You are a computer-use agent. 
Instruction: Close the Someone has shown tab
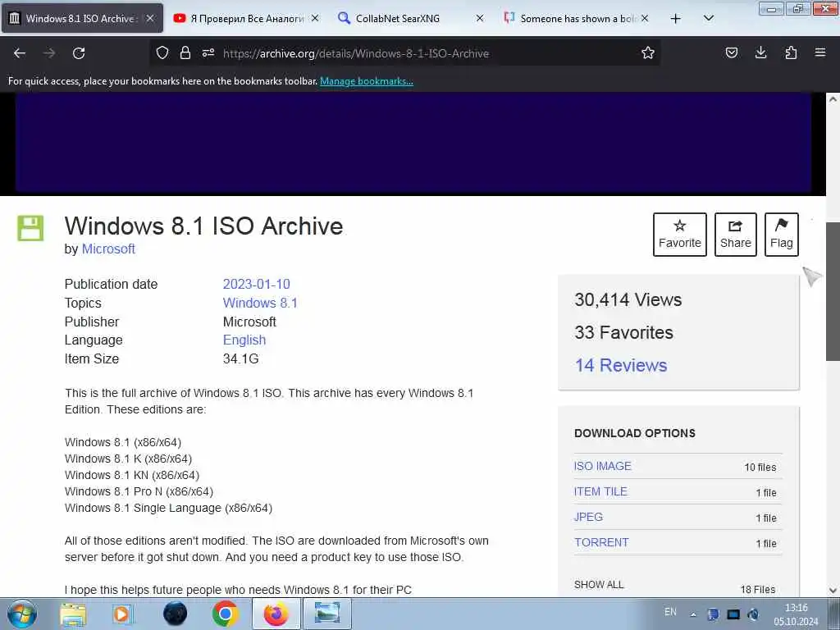645,18
